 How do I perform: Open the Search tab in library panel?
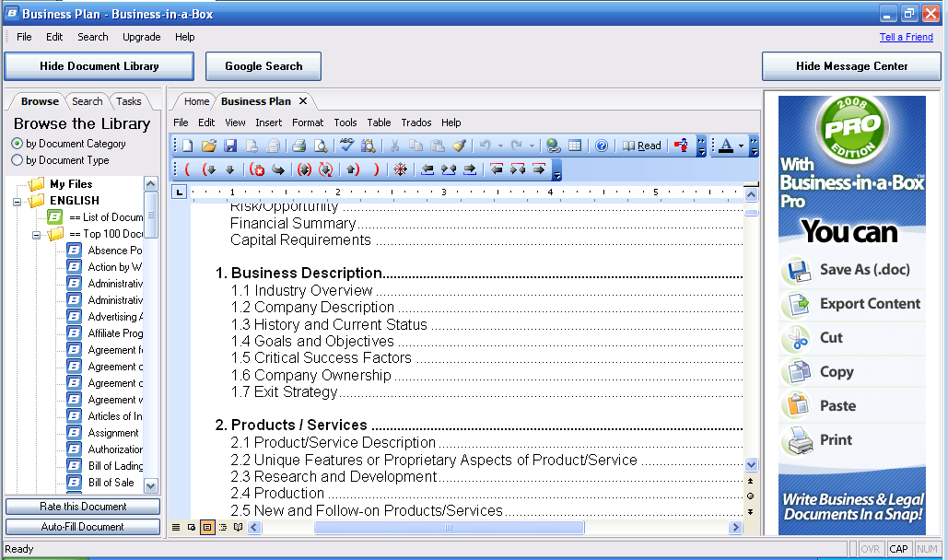88,101
